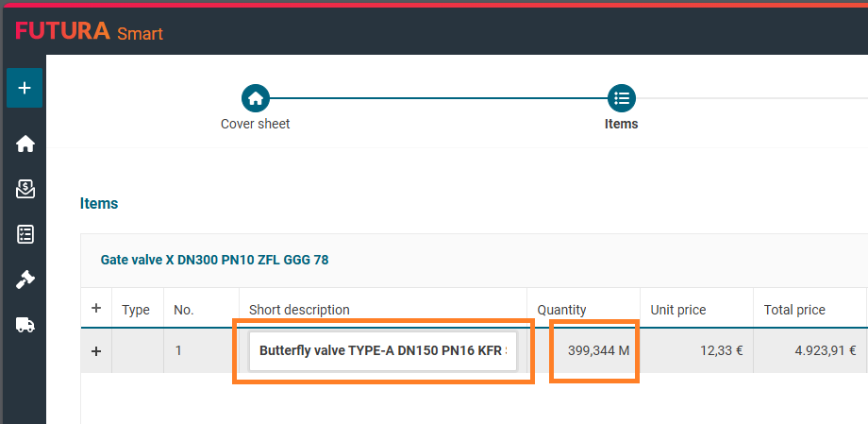
Task: Click the Cover sheet home step circle
Action: [256, 97]
